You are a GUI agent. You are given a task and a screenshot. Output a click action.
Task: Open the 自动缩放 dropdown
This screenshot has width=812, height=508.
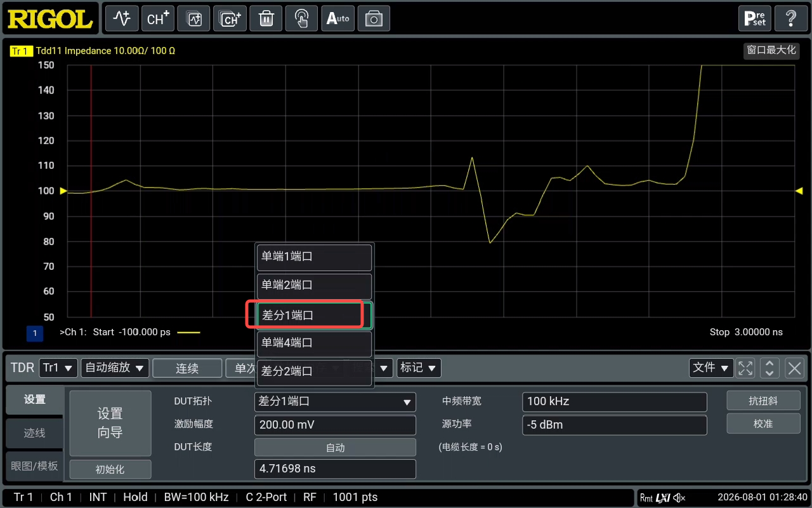[x=115, y=368]
